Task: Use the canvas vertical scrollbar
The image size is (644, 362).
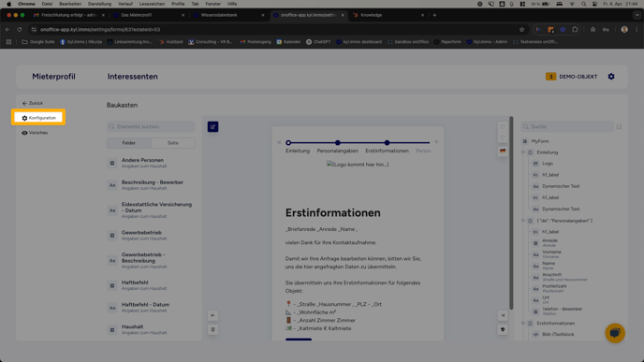Action: [x=511, y=213]
